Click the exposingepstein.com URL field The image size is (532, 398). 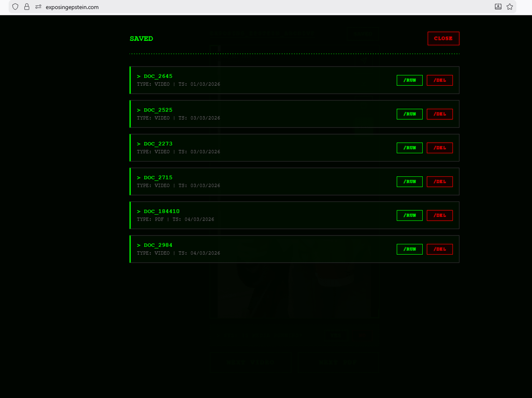[72, 7]
